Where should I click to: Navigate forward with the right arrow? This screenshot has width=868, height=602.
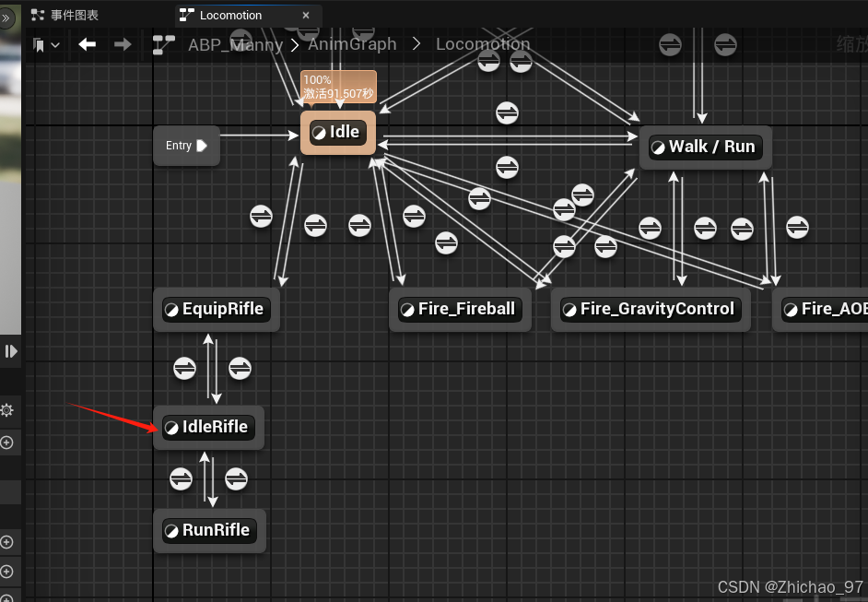(x=123, y=44)
